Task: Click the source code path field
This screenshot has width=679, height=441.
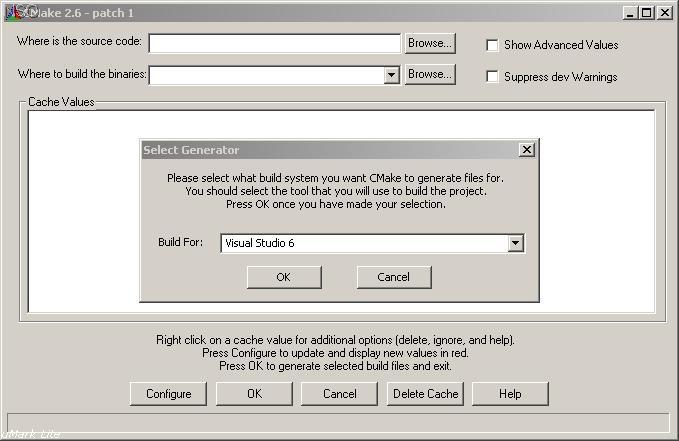Action: tap(275, 43)
